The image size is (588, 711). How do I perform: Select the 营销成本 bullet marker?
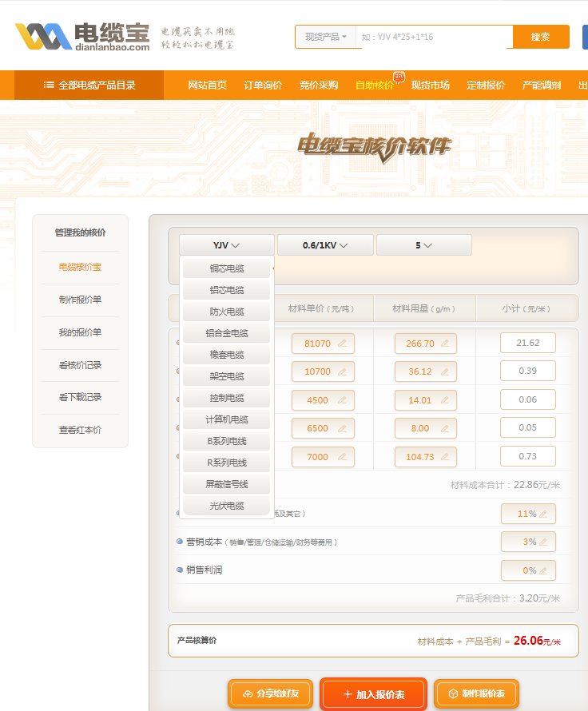pos(180,542)
